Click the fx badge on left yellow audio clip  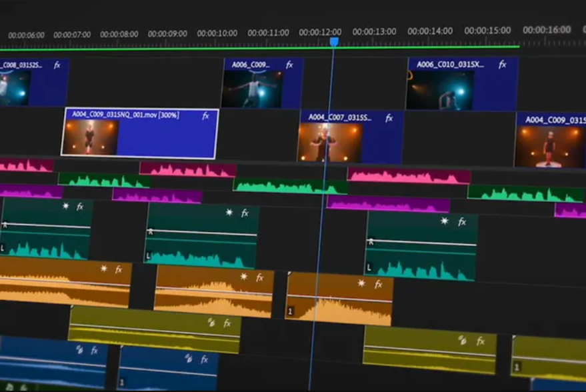227,323
